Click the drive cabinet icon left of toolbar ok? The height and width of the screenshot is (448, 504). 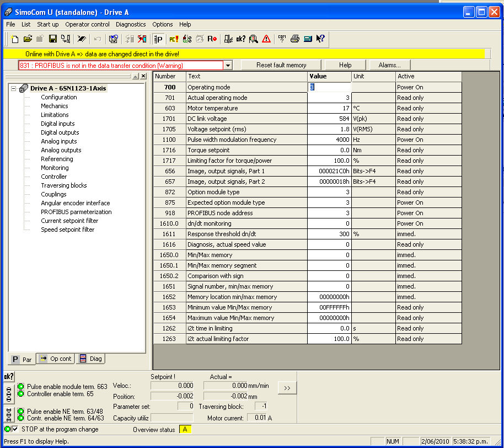[x=228, y=39]
